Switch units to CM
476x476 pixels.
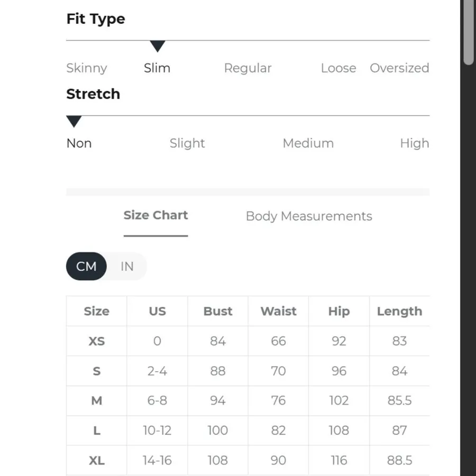[86, 266]
